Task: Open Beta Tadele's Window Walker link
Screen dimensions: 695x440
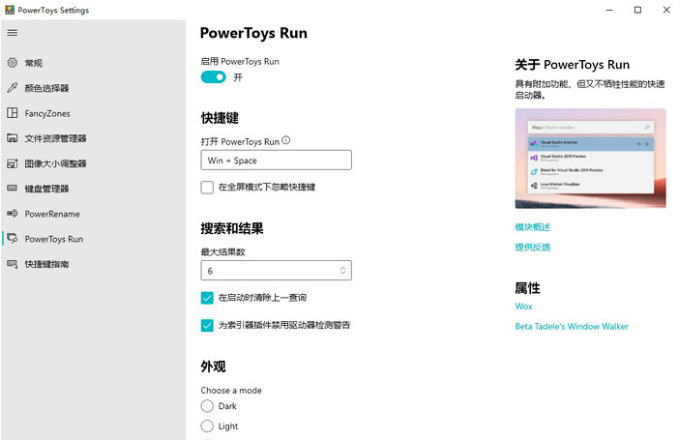Action: (571, 327)
